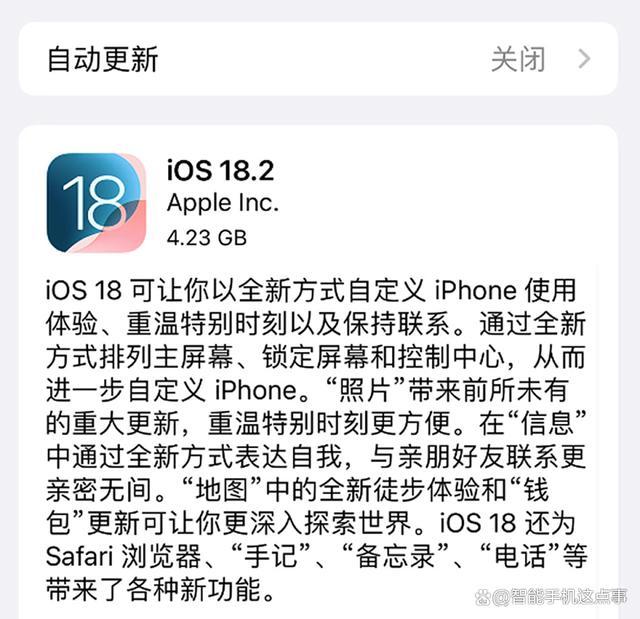Open the 自动更新 settings row
The width and height of the screenshot is (640, 619).
[x=318, y=59]
